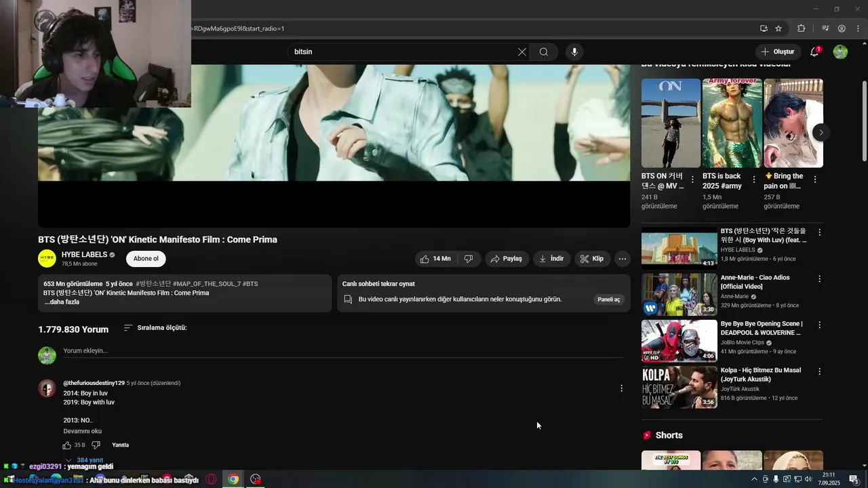Subscribe using the Abone ol button

(146, 259)
